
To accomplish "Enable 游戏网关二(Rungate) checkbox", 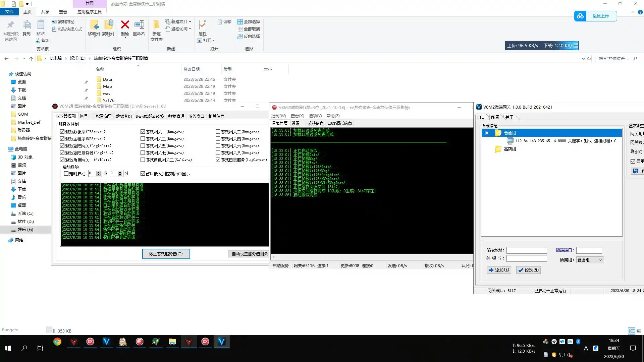I will [218, 132].
